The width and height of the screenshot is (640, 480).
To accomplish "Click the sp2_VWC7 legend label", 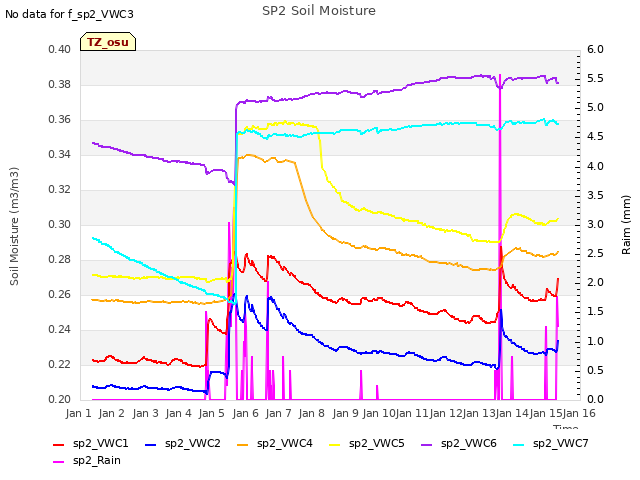I will click(x=560, y=443).
